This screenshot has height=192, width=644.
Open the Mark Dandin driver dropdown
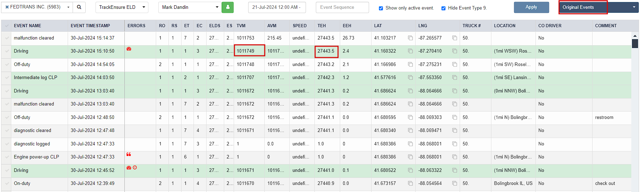tap(190, 7)
